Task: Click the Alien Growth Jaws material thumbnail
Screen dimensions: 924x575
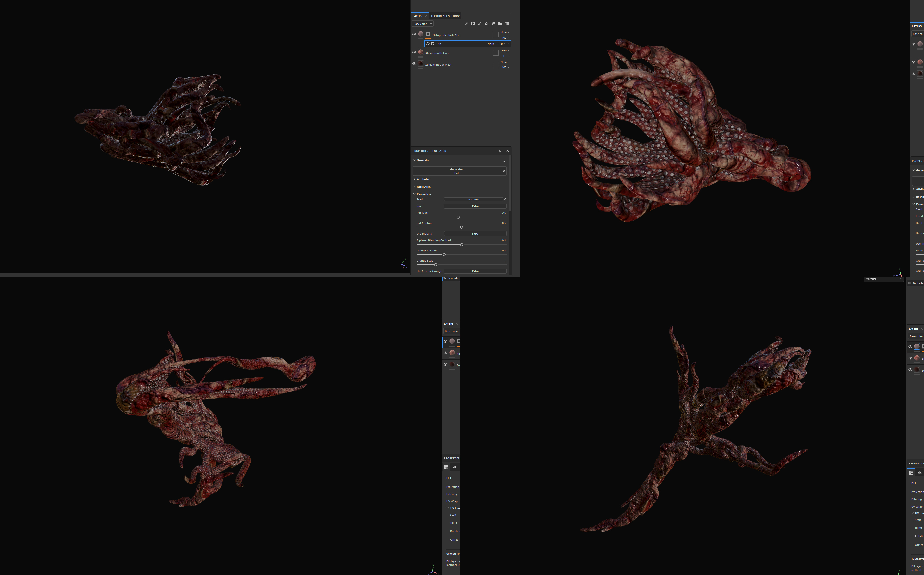Action: click(421, 52)
